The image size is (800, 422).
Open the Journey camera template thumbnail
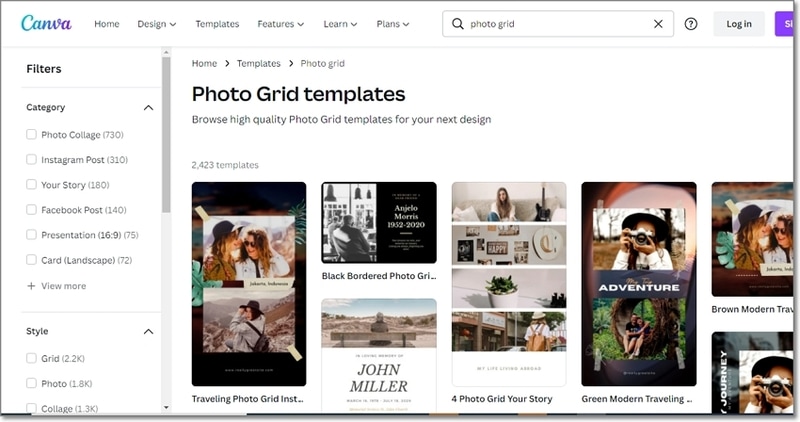(x=753, y=373)
